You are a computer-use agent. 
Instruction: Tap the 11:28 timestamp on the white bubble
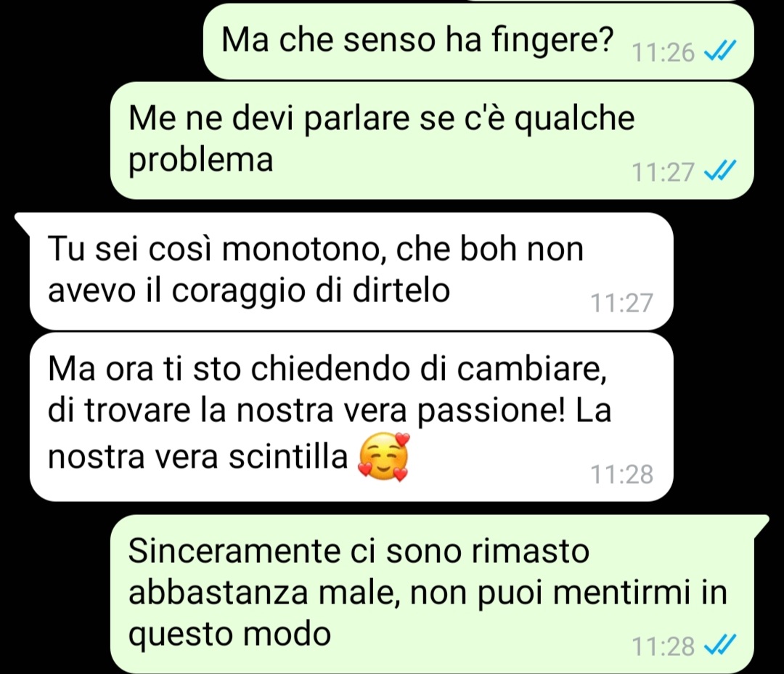click(x=621, y=474)
